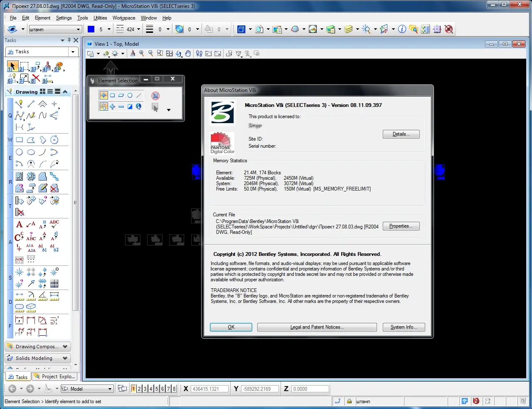Collapse the Drawing task group
This screenshot has width=532, height=409.
(x=65, y=92)
